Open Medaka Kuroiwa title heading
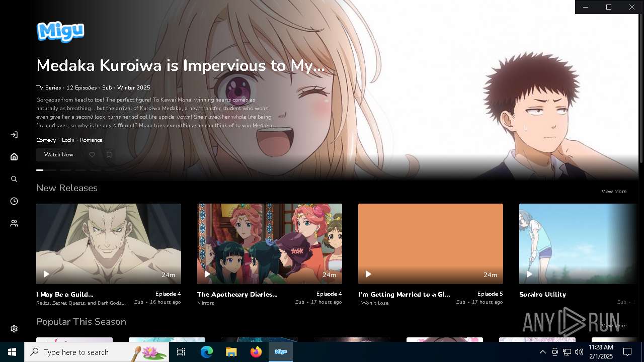The image size is (644, 362). [x=181, y=66]
